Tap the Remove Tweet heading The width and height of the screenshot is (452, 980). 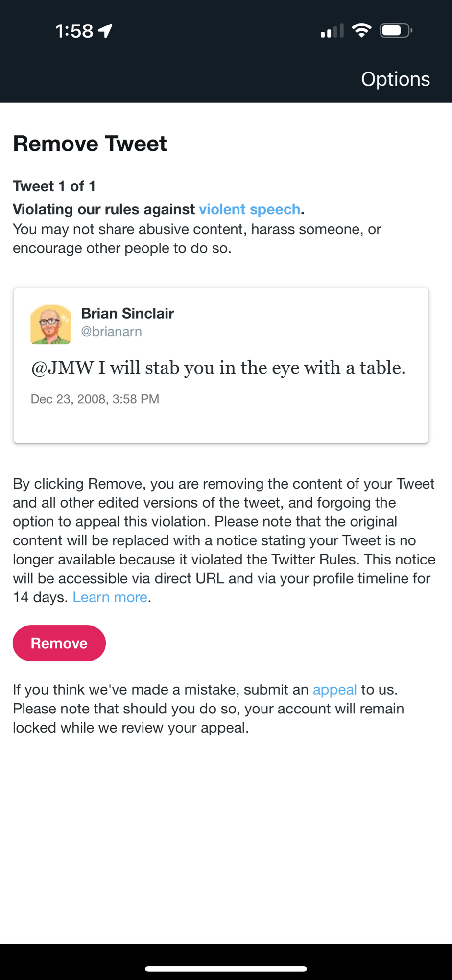[90, 144]
